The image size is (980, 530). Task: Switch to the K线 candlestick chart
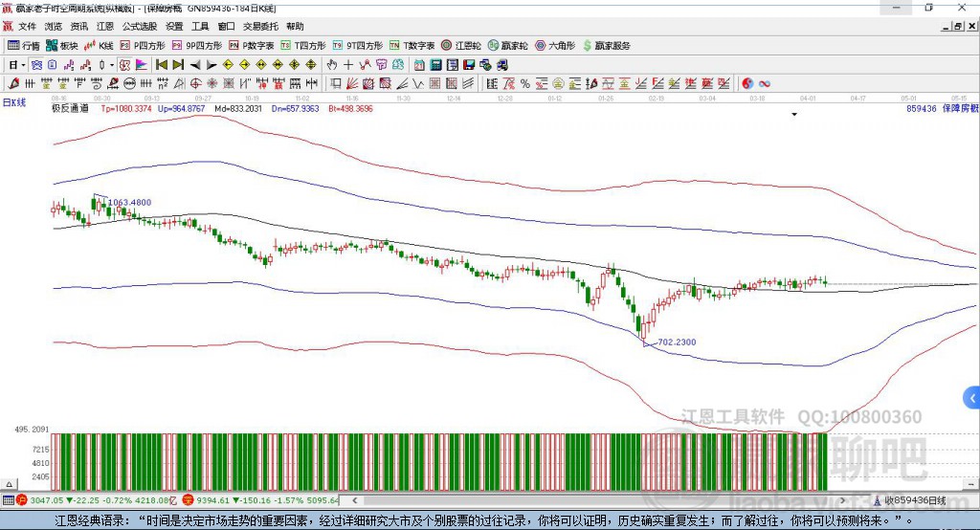click(x=100, y=46)
